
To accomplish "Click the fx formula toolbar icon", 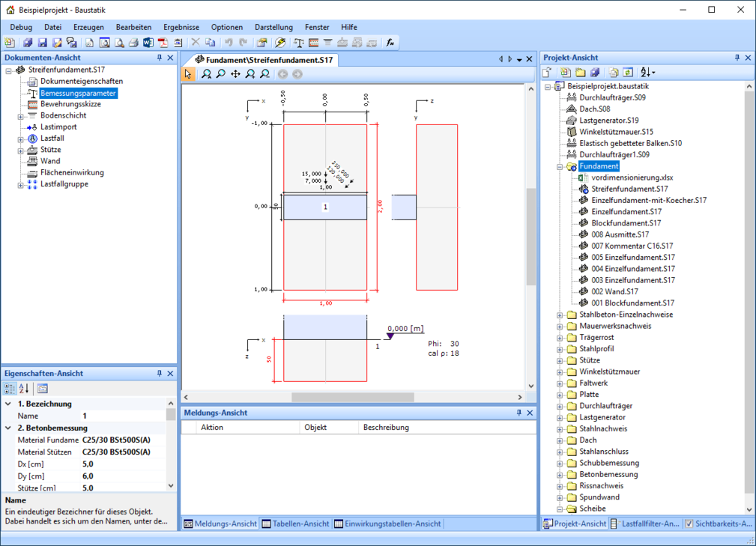I will (x=390, y=43).
